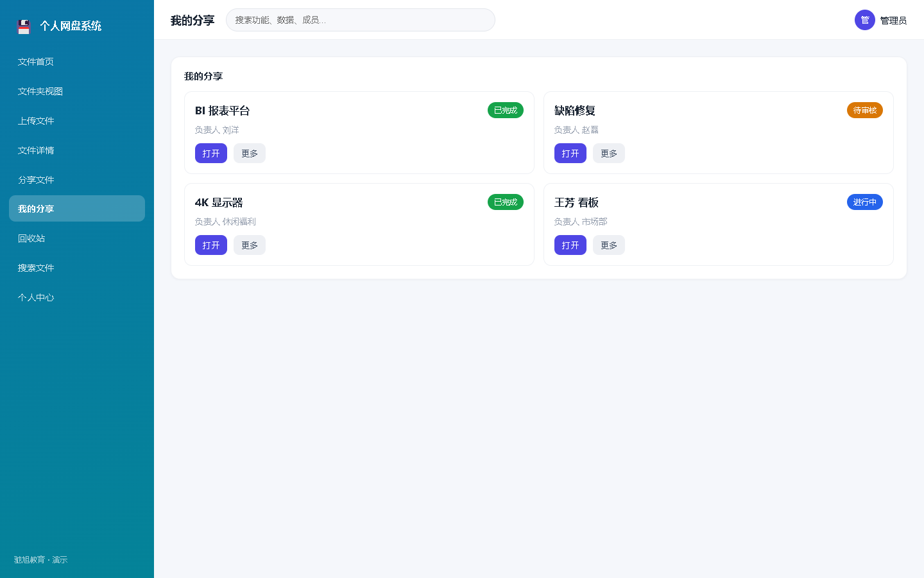Click the 我的分享 header title in top bar
924x578 pixels.
(193, 21)
